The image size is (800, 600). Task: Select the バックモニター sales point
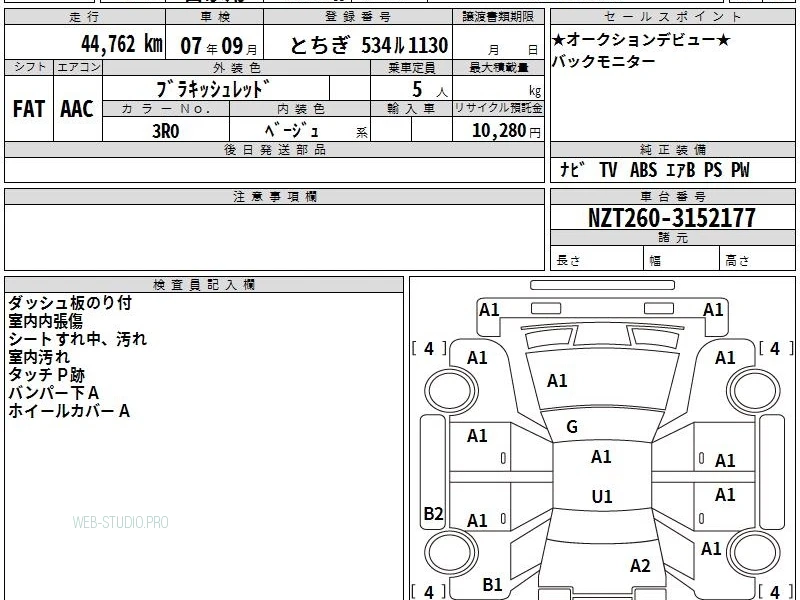603,61
